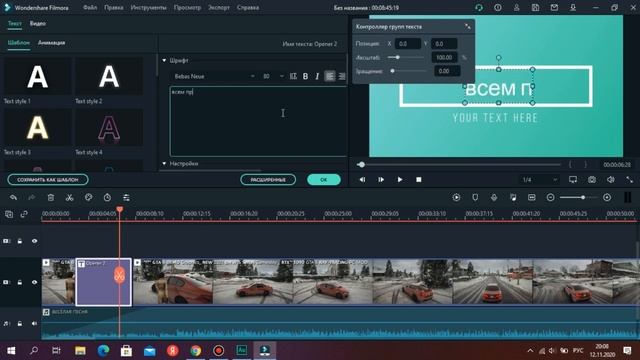Click the delete trash icon in timeline toolbar

pos(51,198)
